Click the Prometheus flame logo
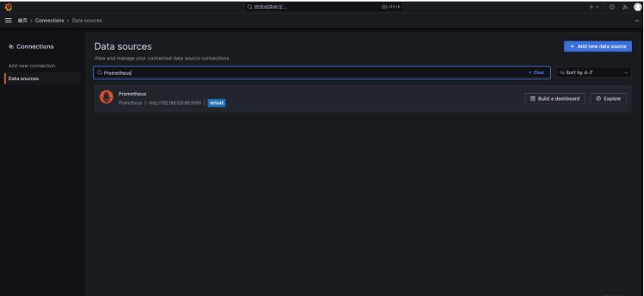Viewport: 644px width, 296px height. coord(107,98)
